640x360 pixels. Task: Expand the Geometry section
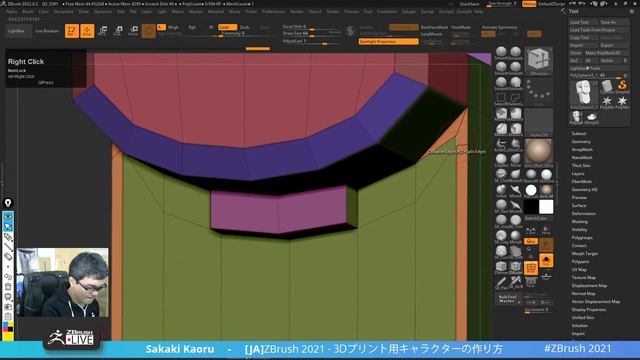(581, 142)
